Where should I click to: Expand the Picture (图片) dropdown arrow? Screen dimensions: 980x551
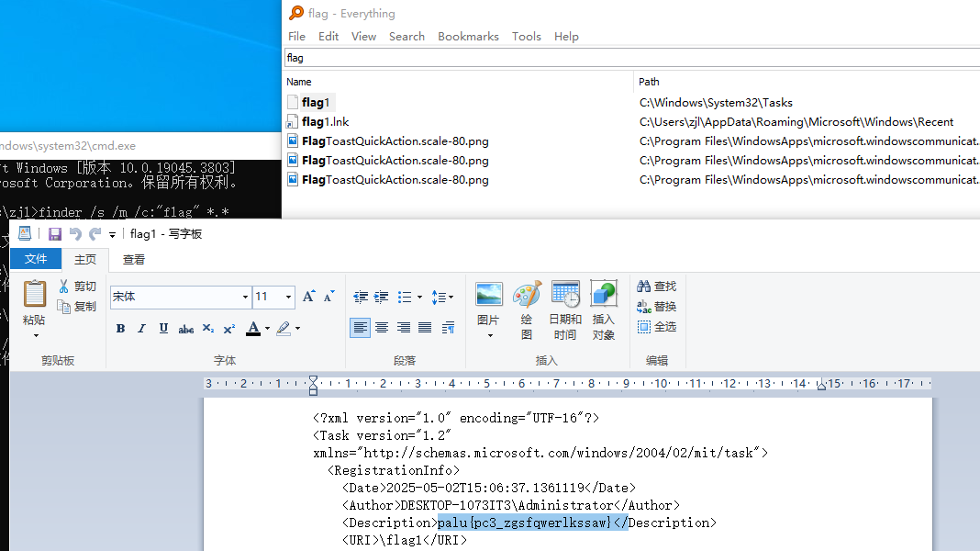(490, 336)
